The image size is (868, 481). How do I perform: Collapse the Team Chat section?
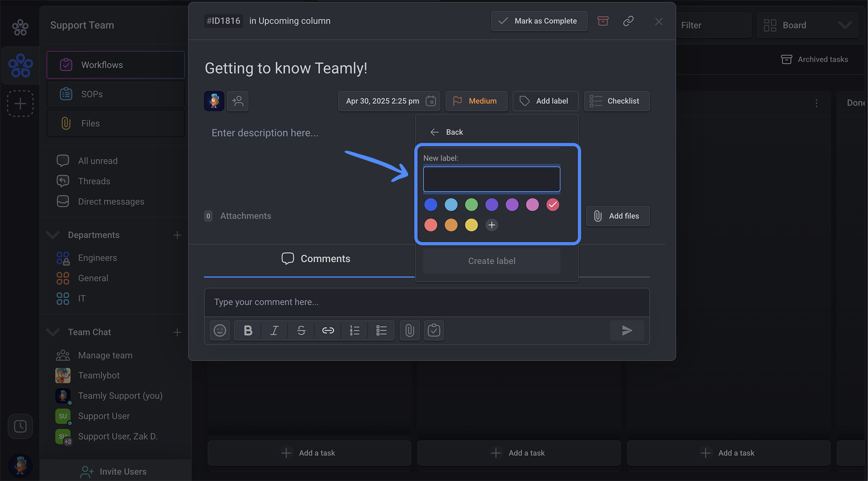click(x=53, y=332)
